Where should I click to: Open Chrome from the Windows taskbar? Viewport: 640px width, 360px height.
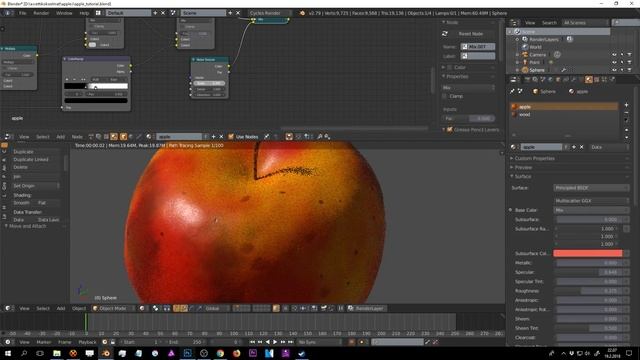click(x=220, y=353)
